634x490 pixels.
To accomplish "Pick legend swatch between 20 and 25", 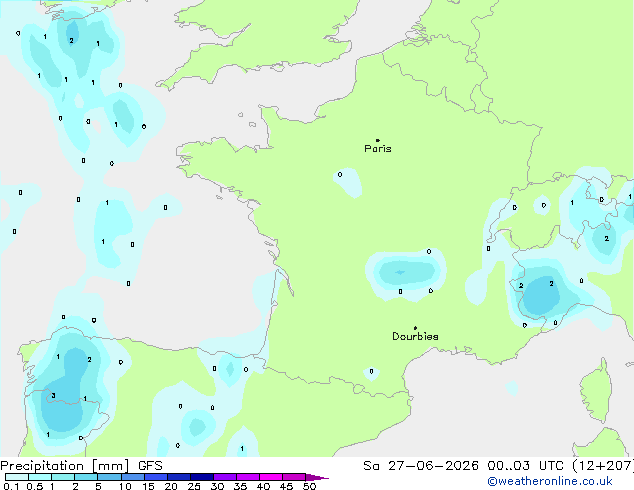I will (179, 477).
